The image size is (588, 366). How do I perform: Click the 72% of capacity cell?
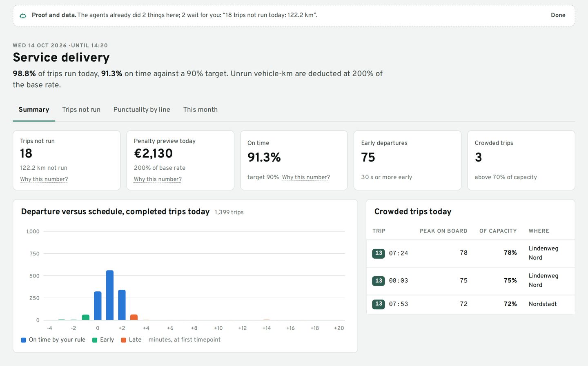point(510,304)
